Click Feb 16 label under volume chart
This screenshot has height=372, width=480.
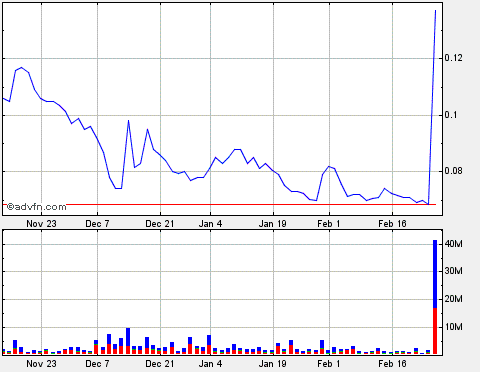click(392, 364)
